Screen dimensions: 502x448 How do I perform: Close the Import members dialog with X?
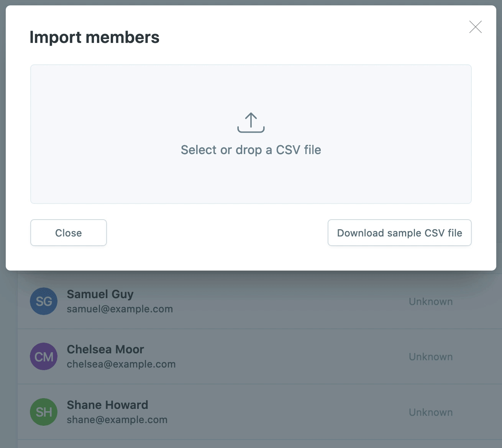pos(475,27)
